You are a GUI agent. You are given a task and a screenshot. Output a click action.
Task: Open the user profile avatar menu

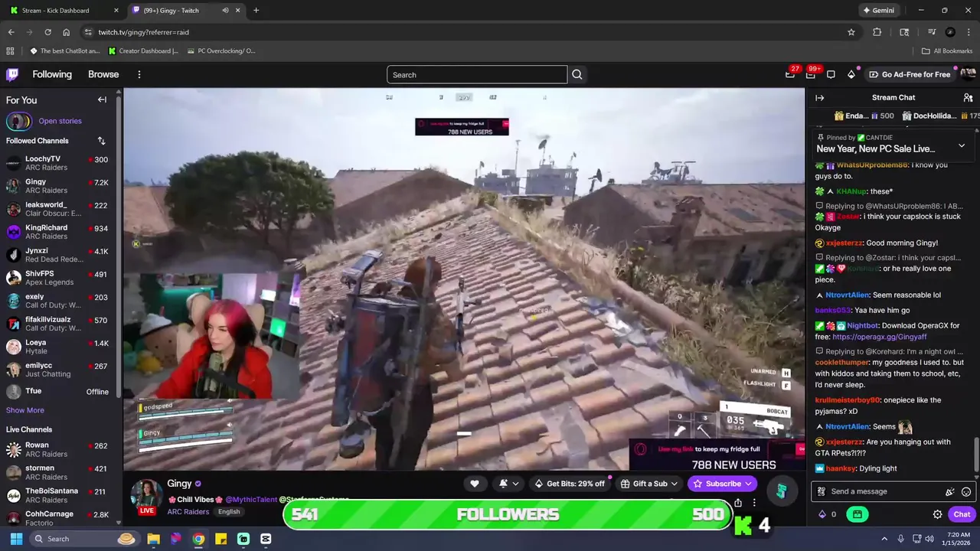968,74
